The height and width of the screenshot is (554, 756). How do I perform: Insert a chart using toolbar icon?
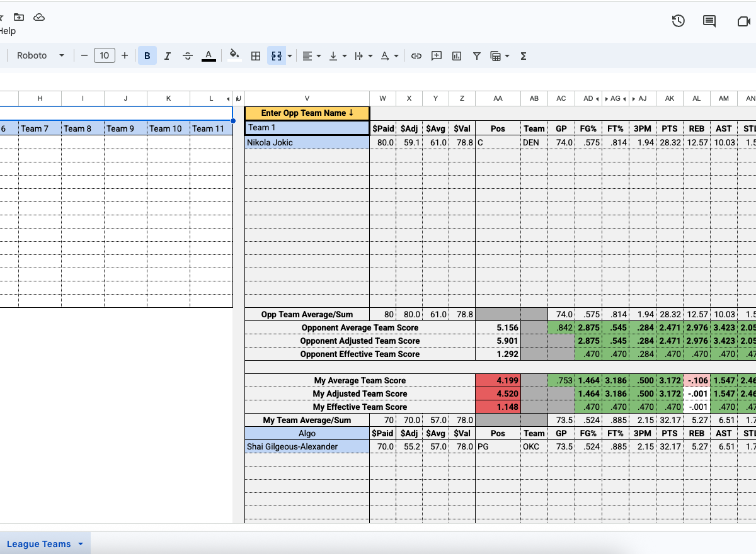456,56
